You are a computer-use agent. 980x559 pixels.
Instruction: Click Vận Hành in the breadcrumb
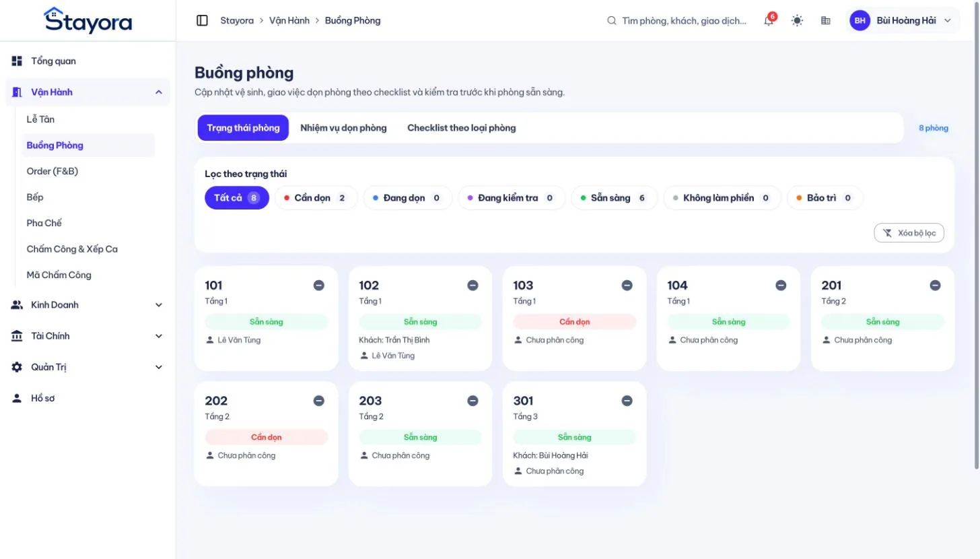289,20
